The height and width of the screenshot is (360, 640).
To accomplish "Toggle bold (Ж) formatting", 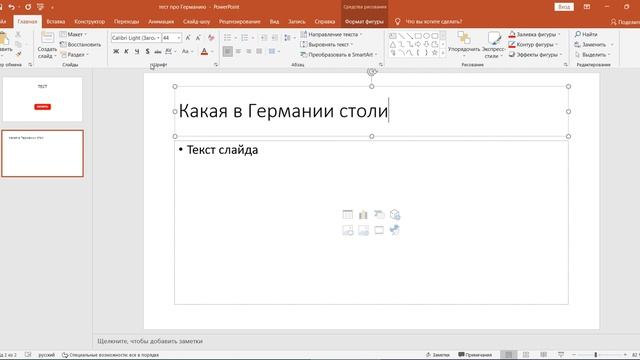I will (x=116, y=51).
